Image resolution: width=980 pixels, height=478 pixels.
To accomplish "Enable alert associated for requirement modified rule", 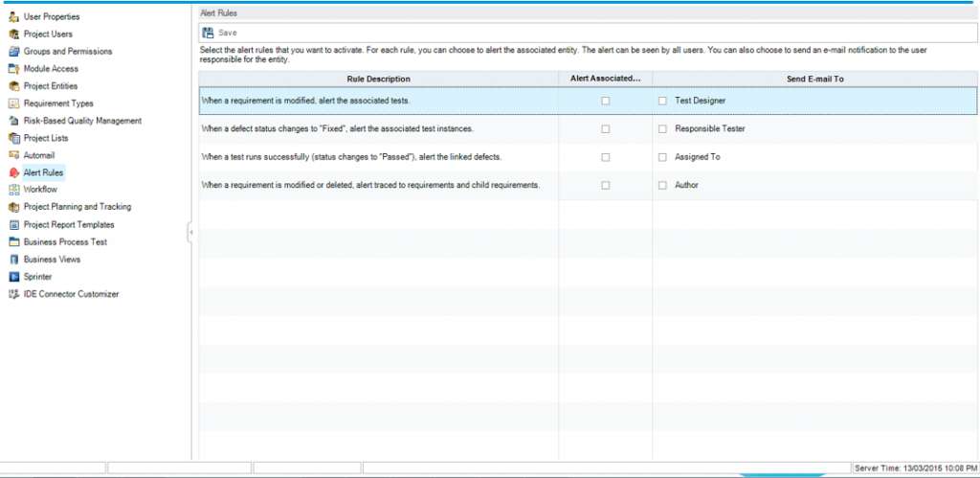I will 605,101.
